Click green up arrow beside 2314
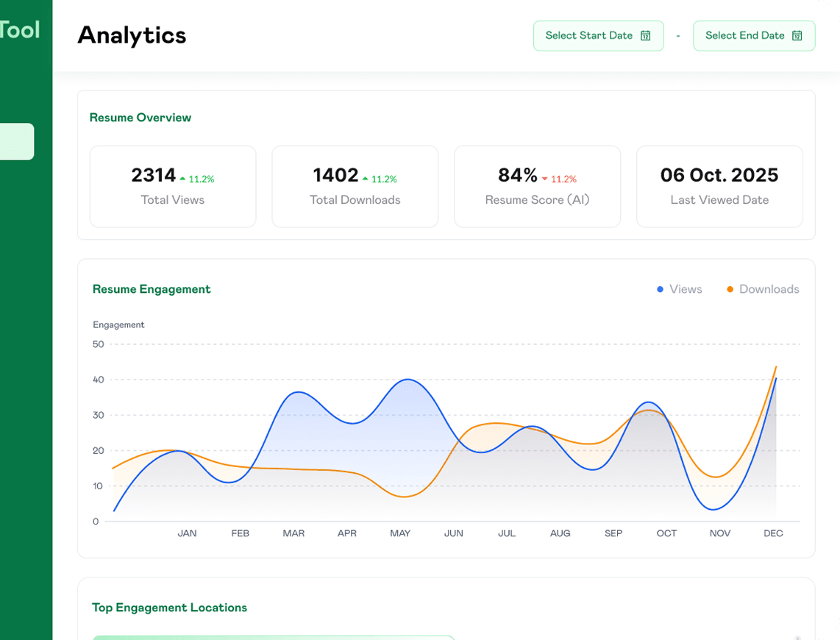 (x=182, y=179)
